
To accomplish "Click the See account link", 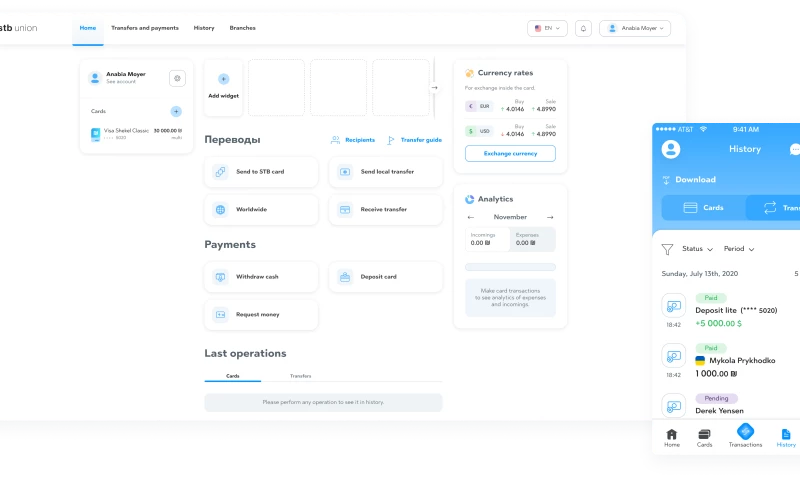I will tap(121, 82).
